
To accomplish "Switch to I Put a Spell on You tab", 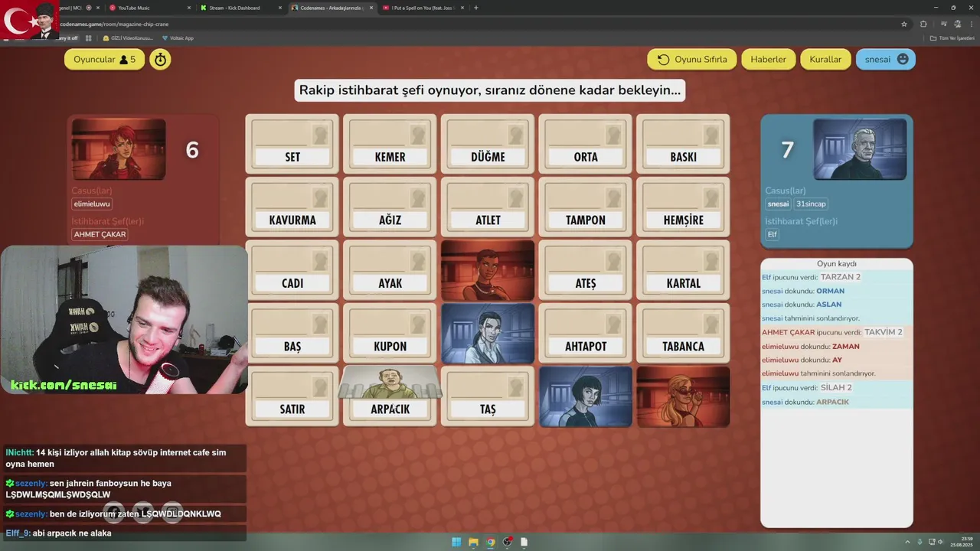I will coord(423,8).
